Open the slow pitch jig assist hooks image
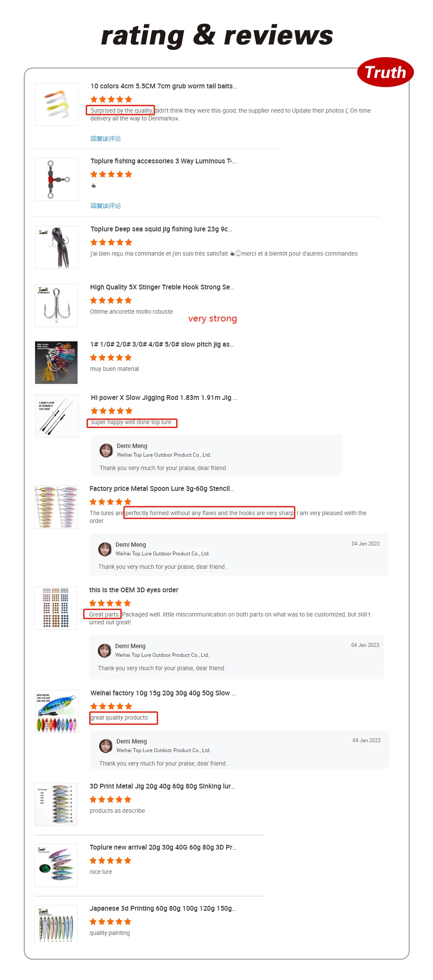433x980 pixels. (56, 363)
